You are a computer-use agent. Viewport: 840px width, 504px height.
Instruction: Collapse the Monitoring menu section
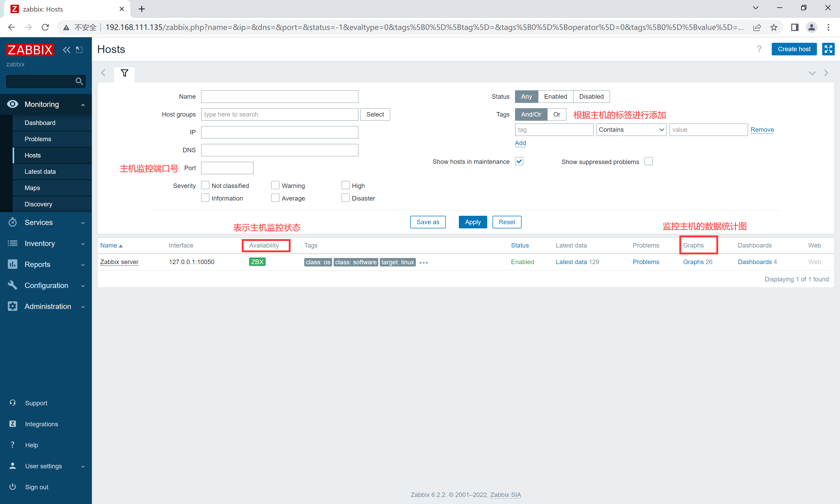[x=46, y=104]
